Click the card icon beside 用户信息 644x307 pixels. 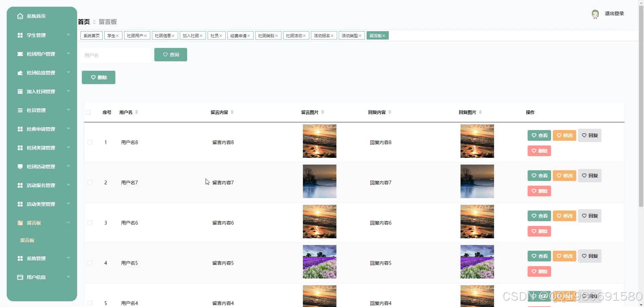20,277
